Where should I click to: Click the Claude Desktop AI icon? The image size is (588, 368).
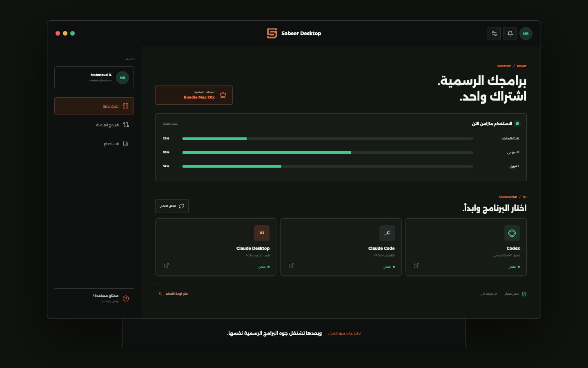pyautogui.click(x=262, y=233)
